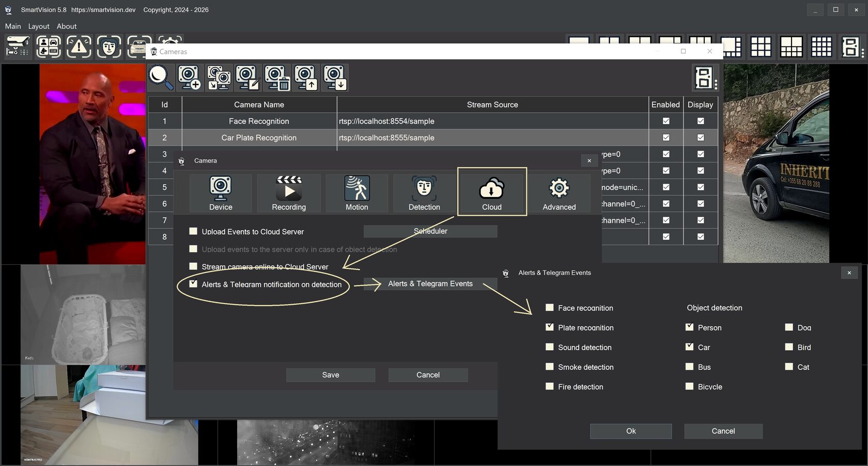The image size is (868, 466).
Task: Select the two-large-plus-eight-small layout
Action: [x=792, y=47]
